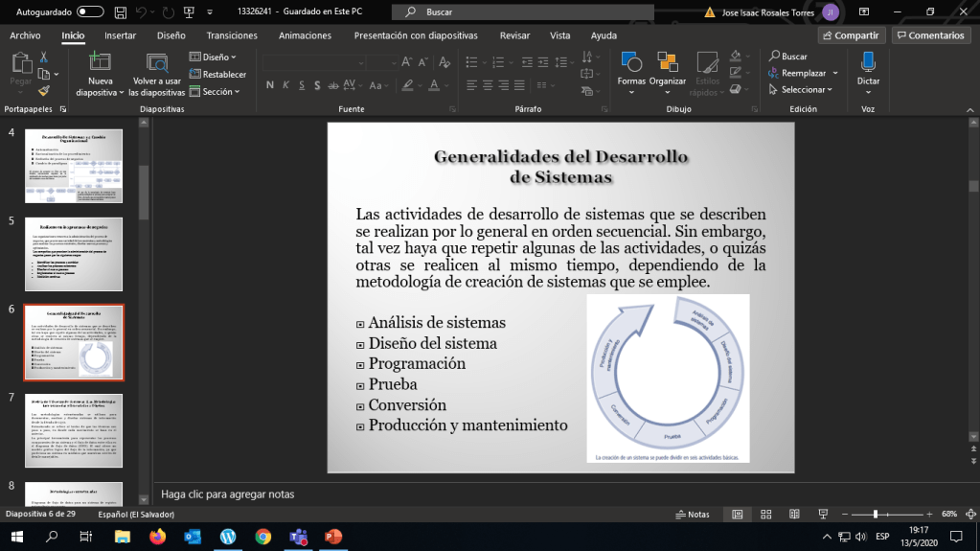The height and width of the screenshot is (551, 980).
Task: Open the Transiciones tab
Action: pyautogui.click(x=231, y=35)
